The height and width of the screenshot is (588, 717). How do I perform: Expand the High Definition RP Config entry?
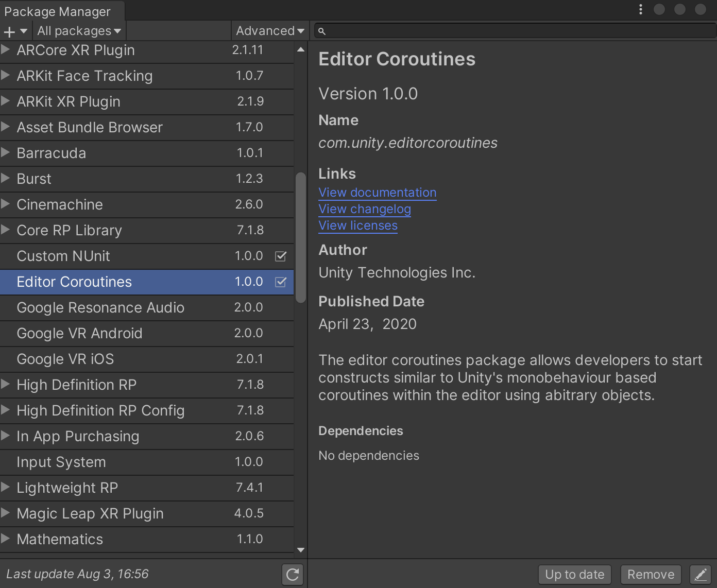6,410
